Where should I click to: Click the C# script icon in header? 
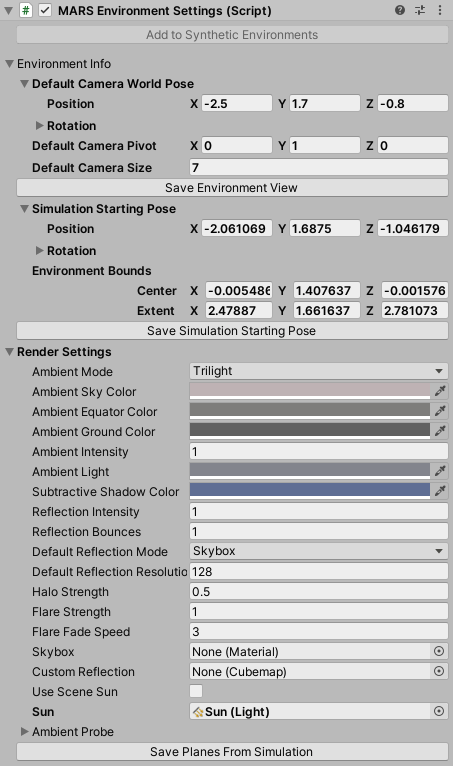point(25,10)
